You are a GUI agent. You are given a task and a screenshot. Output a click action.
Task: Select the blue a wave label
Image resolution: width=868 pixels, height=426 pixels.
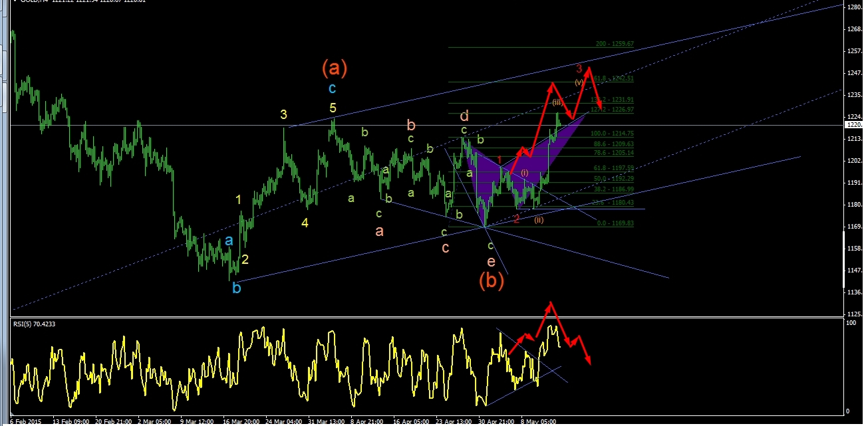pyautogui.click(x=228, y=241)
